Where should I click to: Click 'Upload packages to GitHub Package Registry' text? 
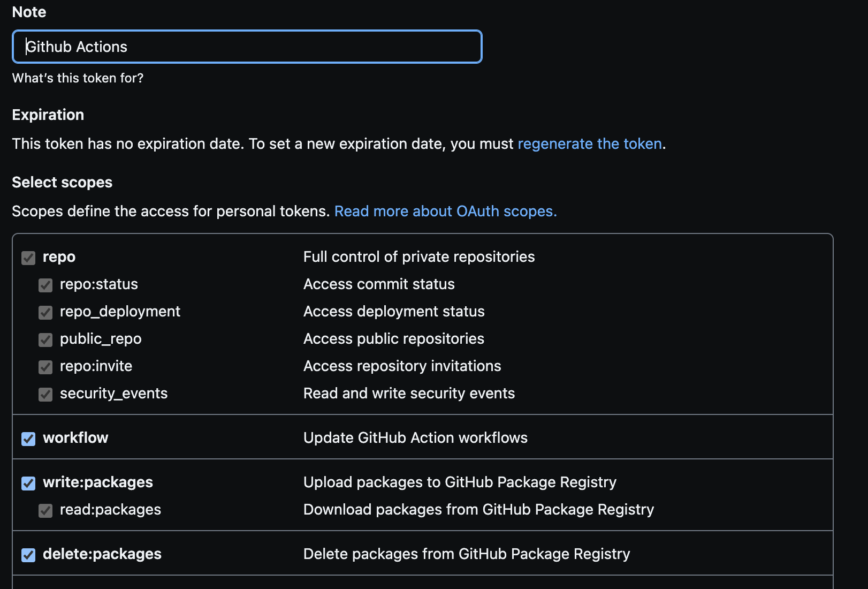click(460, 482)
